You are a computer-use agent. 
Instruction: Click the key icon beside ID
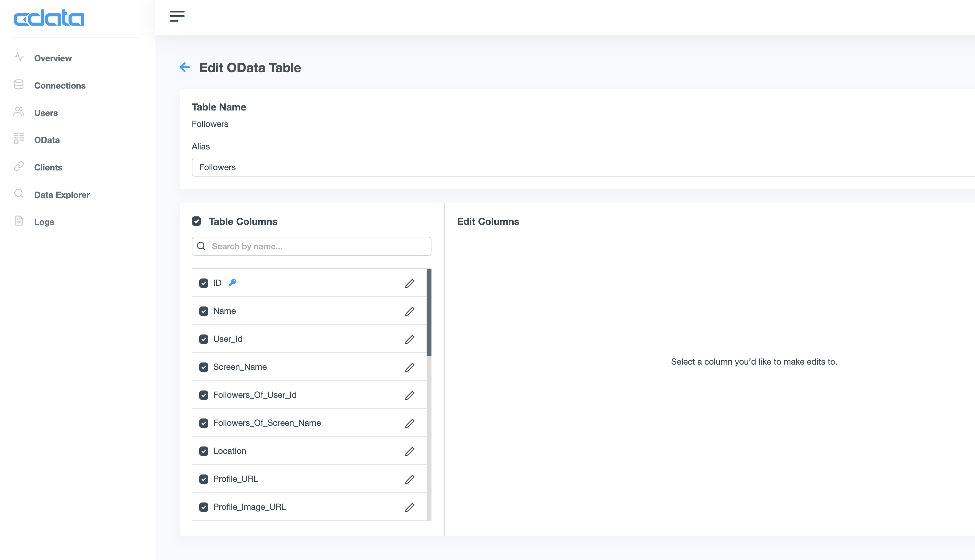[232, 283]
